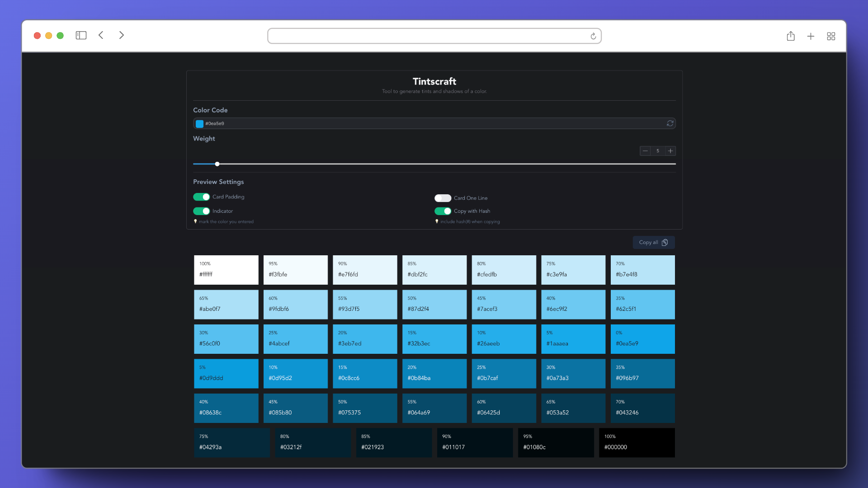Click the weight value field showing 5
Screen dimensions: 868x488
pos(658,151)
